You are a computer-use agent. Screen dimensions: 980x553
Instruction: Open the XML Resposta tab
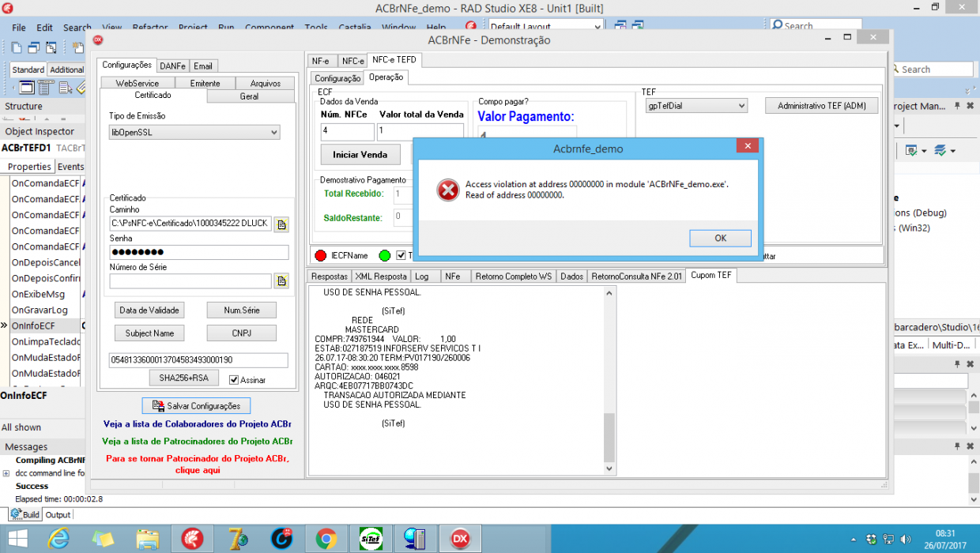point(381,276)
